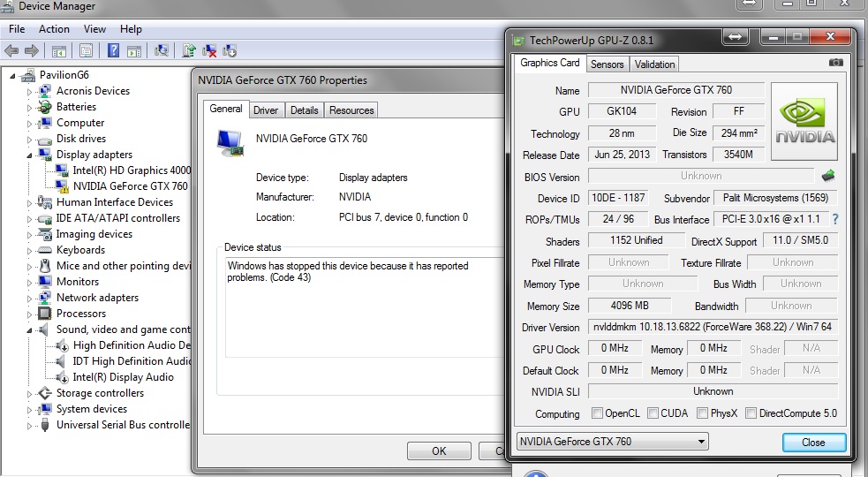Click the Keyboards device icon
The height and width of the screenshot is (477, 868).
pos(45,250)
